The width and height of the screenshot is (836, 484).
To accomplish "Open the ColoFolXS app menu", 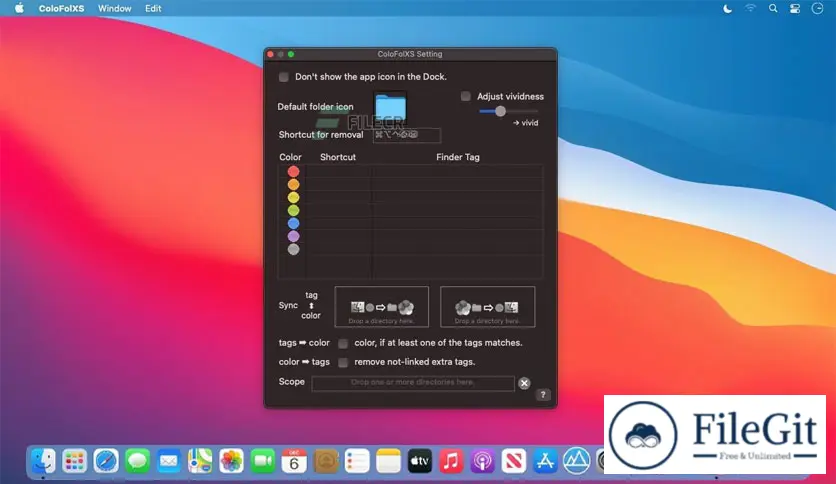I will 61,9.
